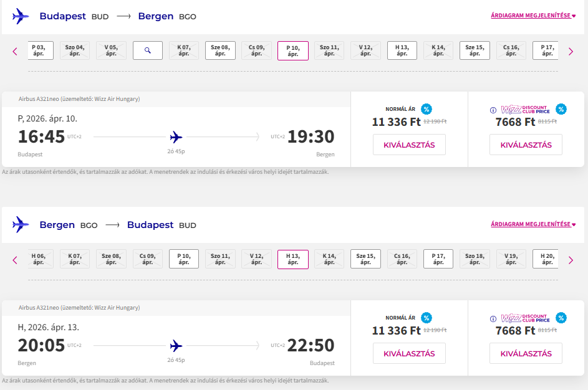Select the H 13, ápr. outbound date tab
Screen dimensions: 588x390
coord(402,50)
